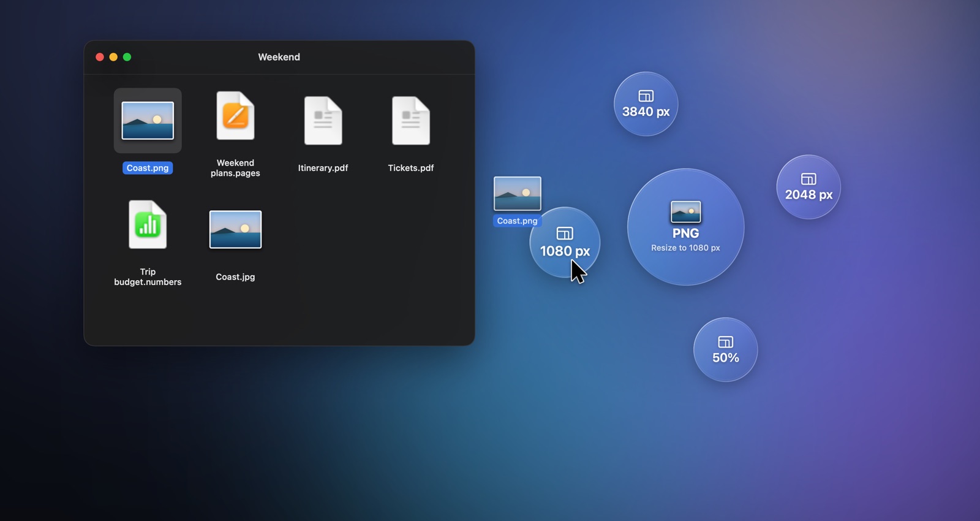The height and width of the screenshot is (521, 980).
Task: Click the Trip budget.numbers filename label
Action: click(x=148, y=277)
